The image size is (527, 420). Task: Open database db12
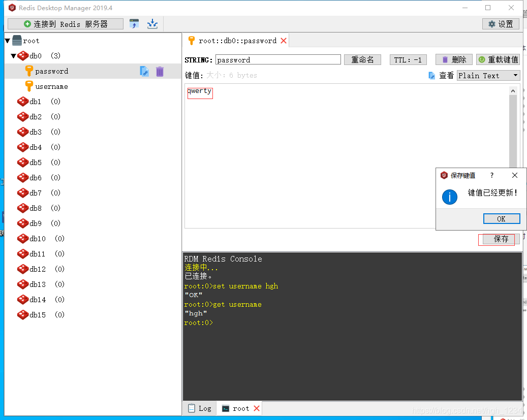click(x=37, y=269)
